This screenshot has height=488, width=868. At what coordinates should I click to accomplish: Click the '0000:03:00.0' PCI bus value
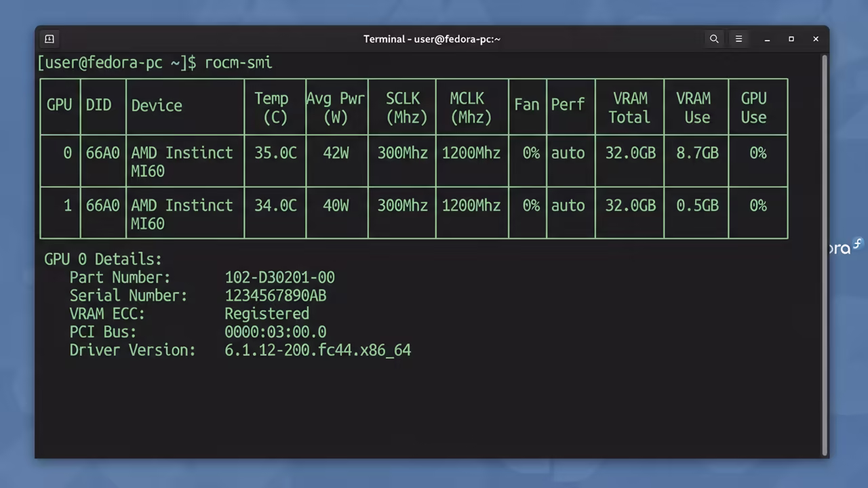[275, 333]
